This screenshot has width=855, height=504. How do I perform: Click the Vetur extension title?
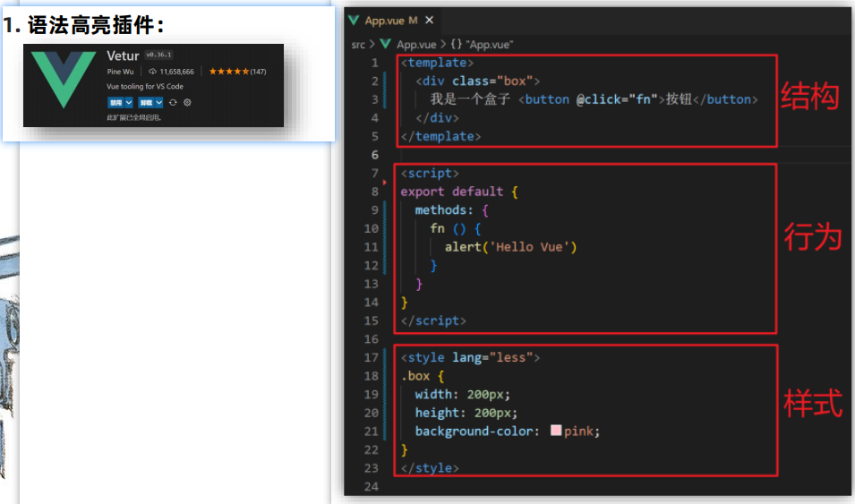point(123,56)
